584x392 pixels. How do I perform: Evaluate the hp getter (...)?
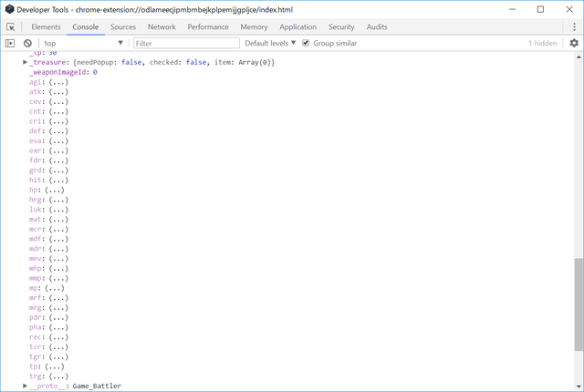[55, 190]
